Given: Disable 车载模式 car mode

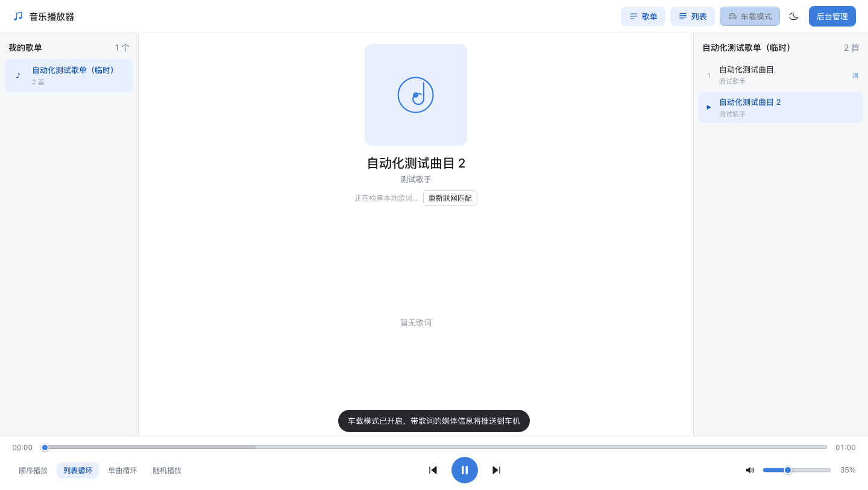Looking at the screenshot, I should (x=750, y=16).
